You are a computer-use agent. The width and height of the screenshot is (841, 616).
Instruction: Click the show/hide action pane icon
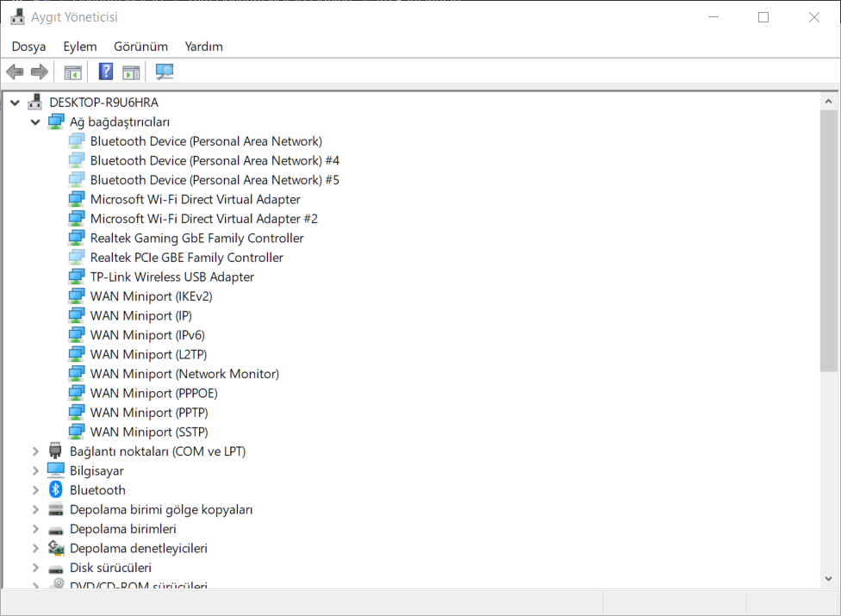(131, 72)
